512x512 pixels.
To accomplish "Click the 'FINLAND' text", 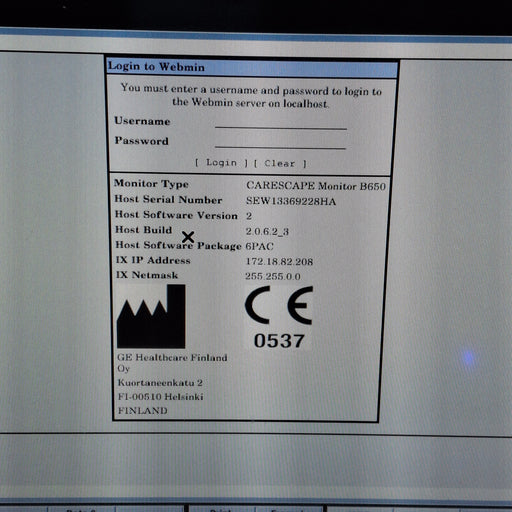I will point(143,410).
